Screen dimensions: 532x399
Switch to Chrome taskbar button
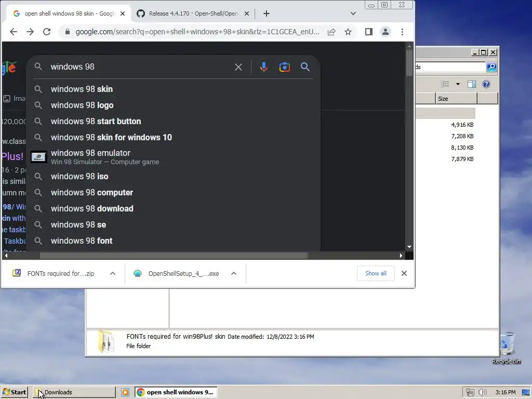176,392
